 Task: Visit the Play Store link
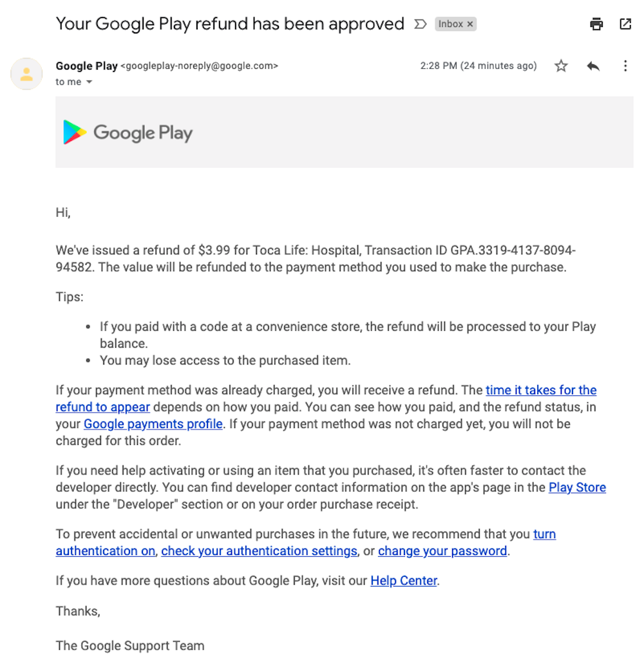576,487
